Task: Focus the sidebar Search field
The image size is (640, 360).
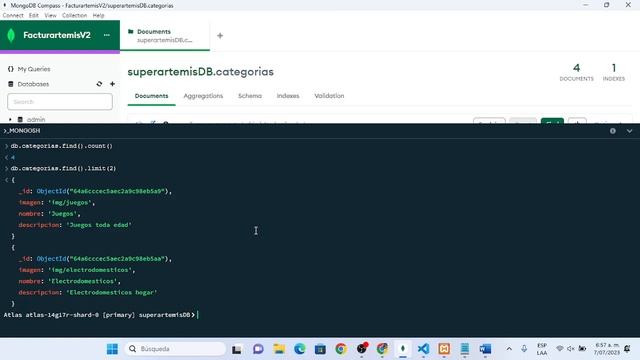Action: 60,102
